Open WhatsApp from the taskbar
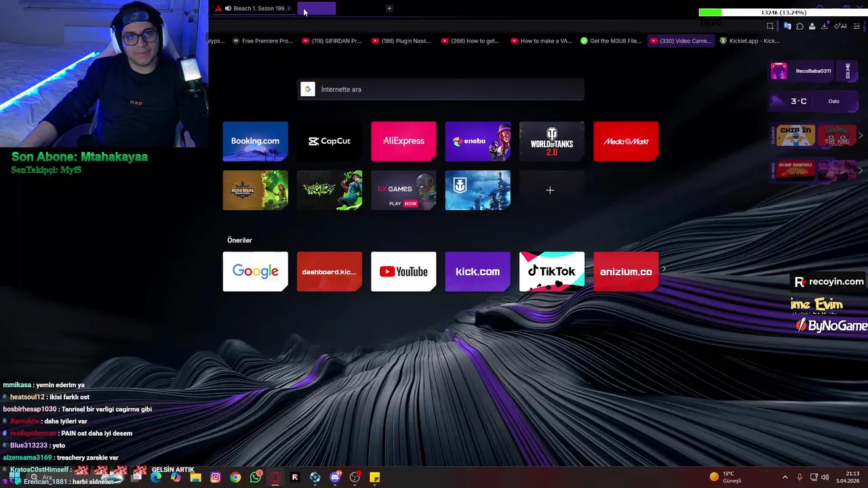Viewport: 868px width, 488px height. coord(255,477)
